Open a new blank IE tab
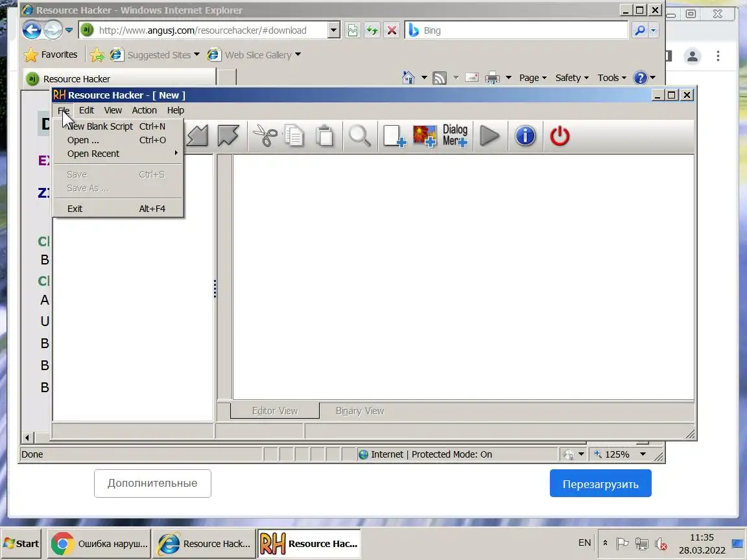 [227, 78]
